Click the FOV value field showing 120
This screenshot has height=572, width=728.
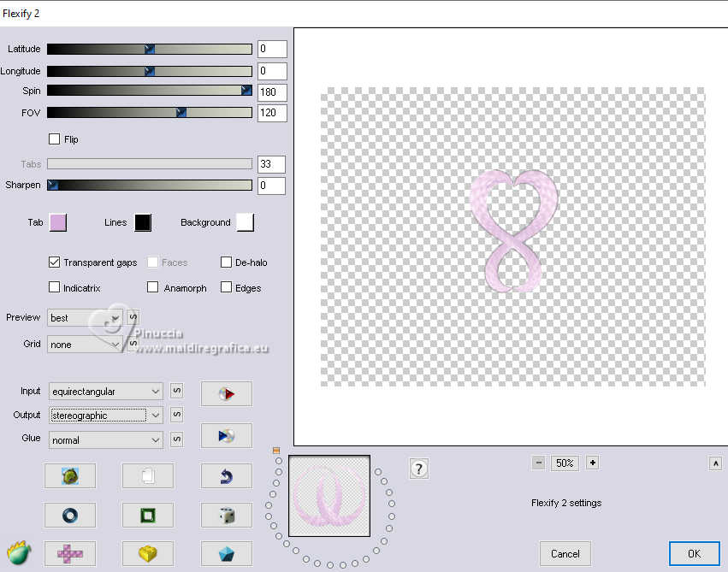pyautogui.click(x=272, y=113)
